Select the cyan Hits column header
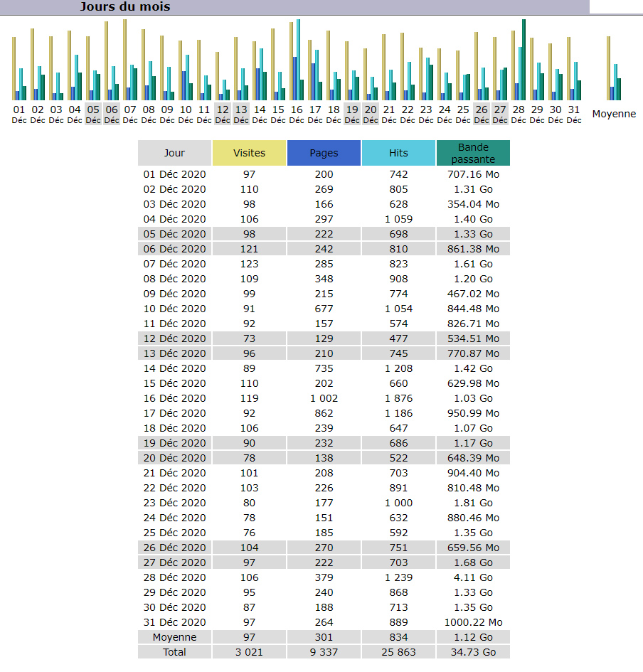Image resolution: width=643 pixels, height=672 pixels. [x=398, y=153]
